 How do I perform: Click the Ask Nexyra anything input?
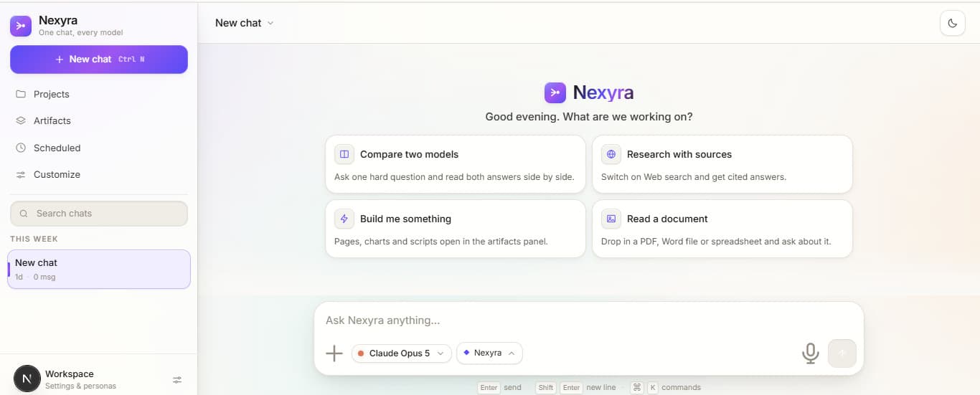(x=588, y=320)
